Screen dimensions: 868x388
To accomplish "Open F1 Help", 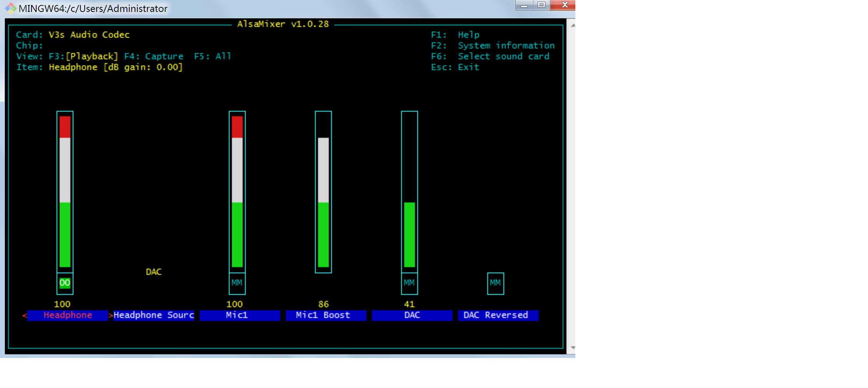I will tap(455, 35).
